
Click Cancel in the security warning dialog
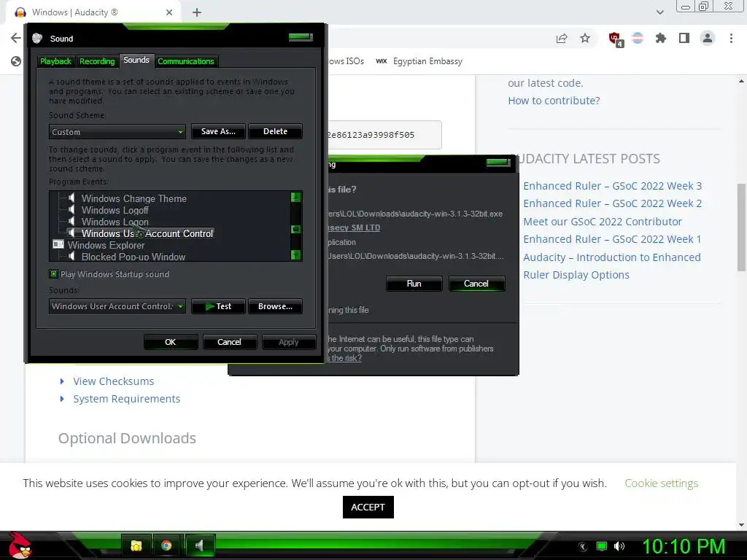[476, 284]
